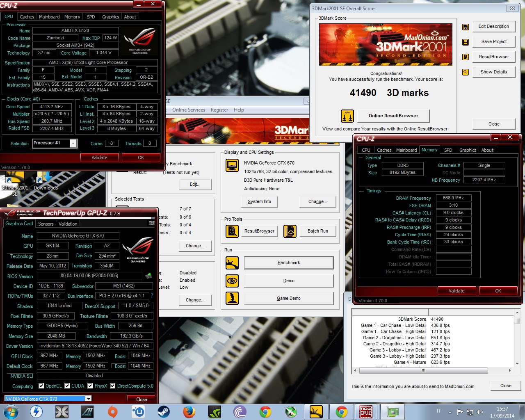Click the Benchmark run icon
Viewport: 525px width, 420px height.
point(232,263)
